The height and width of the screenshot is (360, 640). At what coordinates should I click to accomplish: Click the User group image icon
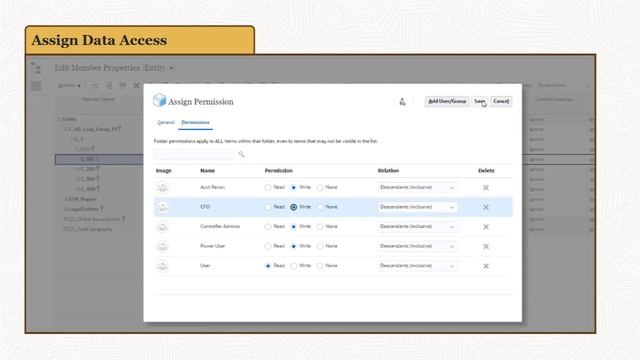pos(162,266)
